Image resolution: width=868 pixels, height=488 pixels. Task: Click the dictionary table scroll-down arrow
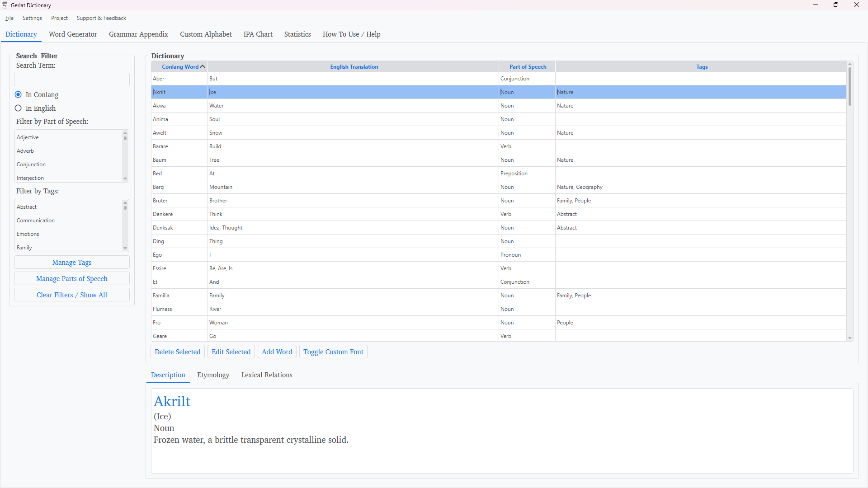click(x=850, y=338)
